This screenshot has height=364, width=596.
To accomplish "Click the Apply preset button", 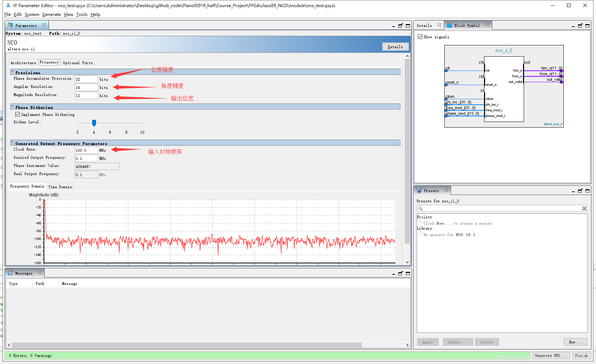I will click(x=428, y=342).
